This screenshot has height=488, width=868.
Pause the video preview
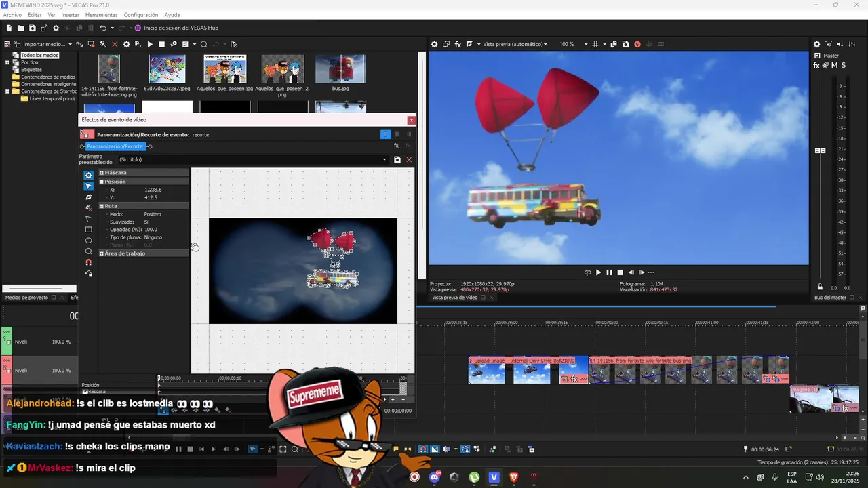point(609,272)
